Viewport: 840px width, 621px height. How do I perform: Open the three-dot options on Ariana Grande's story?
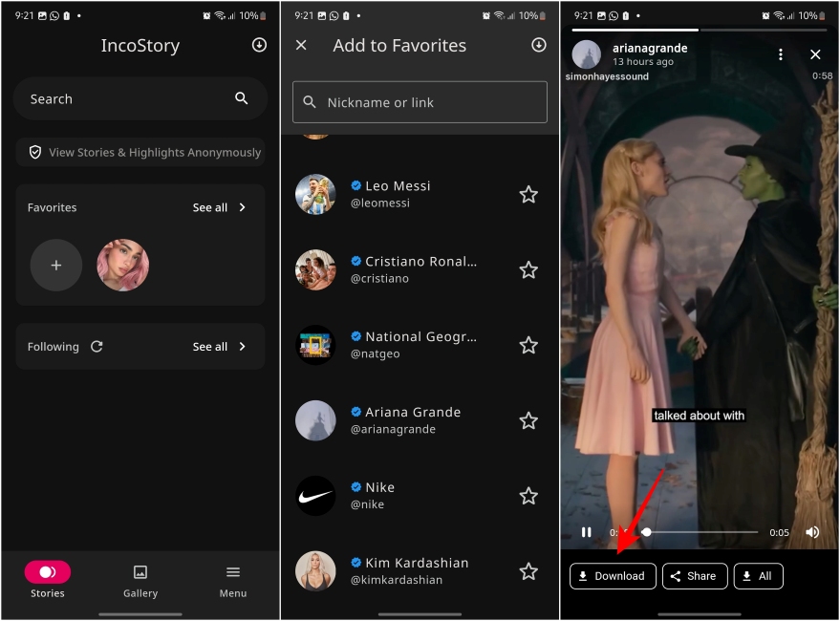point(781,54)
